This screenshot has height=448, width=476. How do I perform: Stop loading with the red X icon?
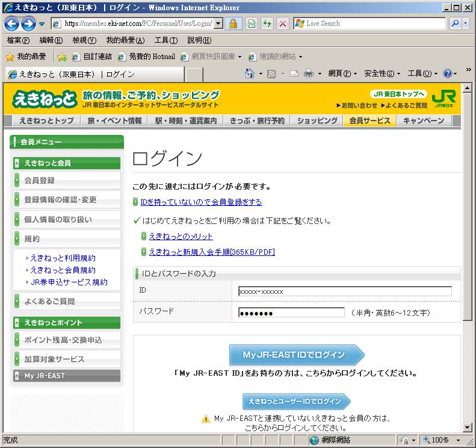tap(283, 23)
